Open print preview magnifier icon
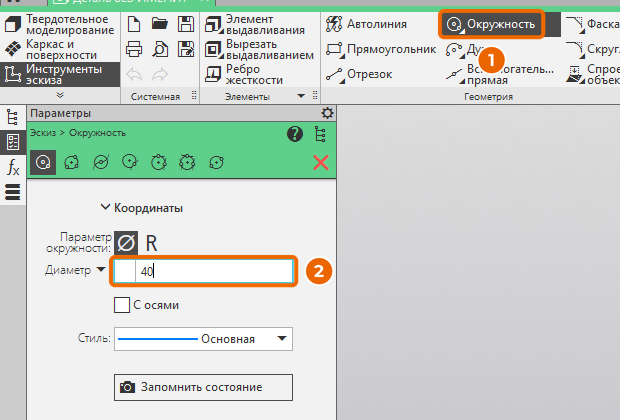620x420 pixels. tap(160, 50)
